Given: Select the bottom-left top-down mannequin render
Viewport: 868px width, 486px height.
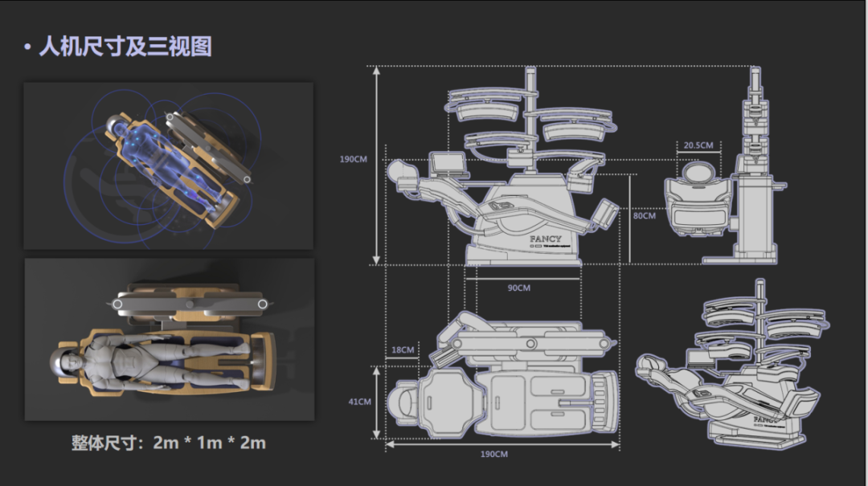Looking at the screenshot, I should coord(168,338).
